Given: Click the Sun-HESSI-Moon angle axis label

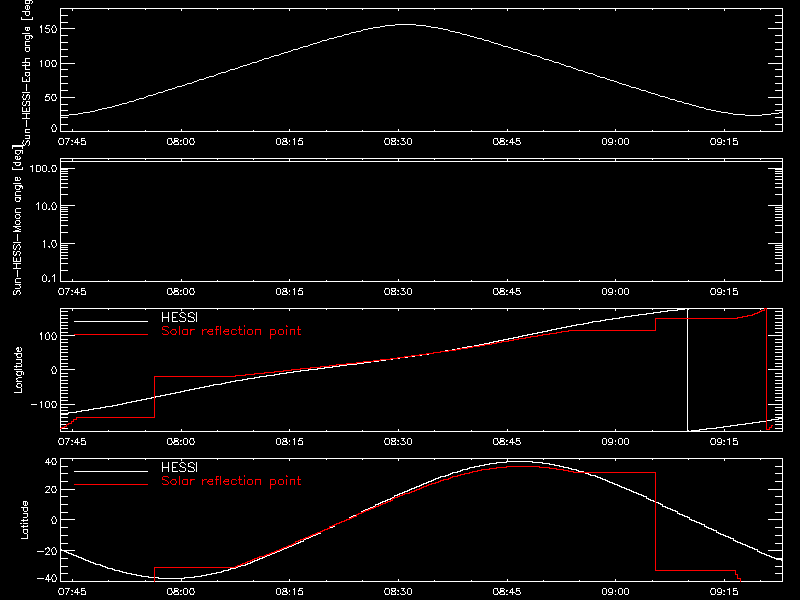Looking at the screenshot, I should 17,220.
